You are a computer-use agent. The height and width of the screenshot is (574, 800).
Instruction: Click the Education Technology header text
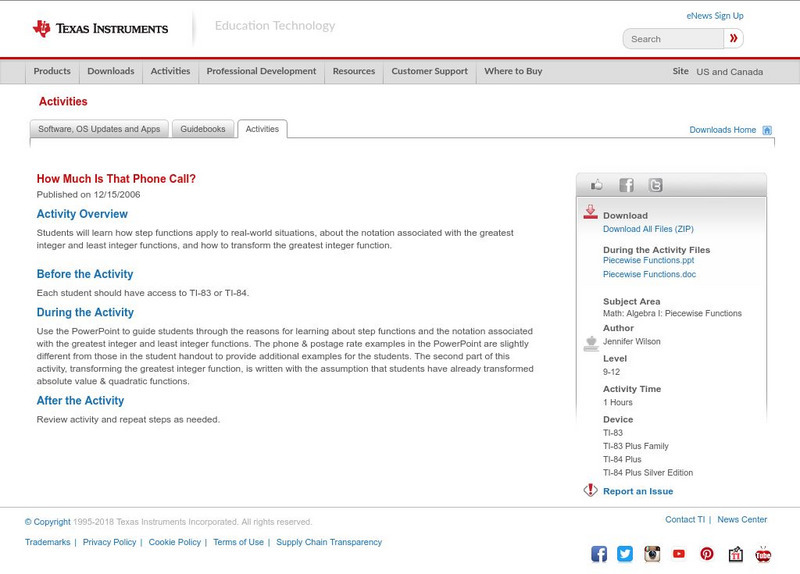click(x=274, y=26)
